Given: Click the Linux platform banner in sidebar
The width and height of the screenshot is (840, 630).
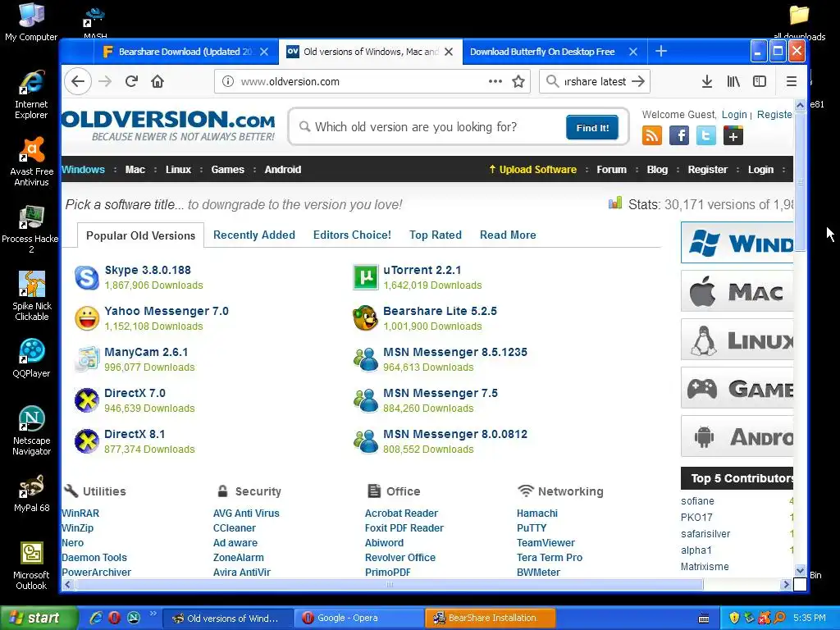Looking at the screenshot, I should pyautogui.click(x=737, y=340).
